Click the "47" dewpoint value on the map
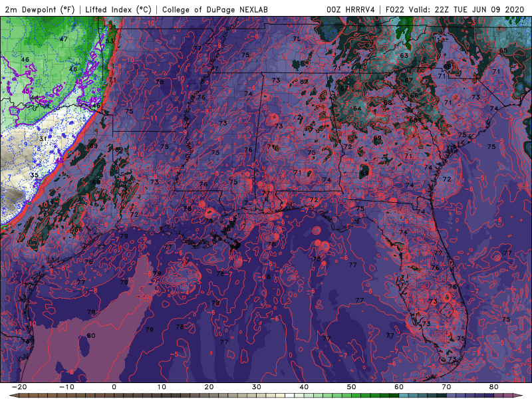Image resolution: width=532 pixels, height=399 pixels. 63,39
